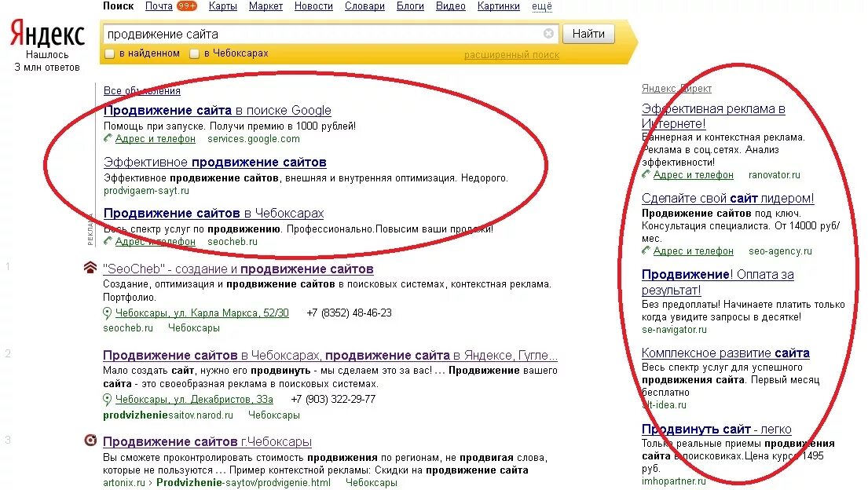Click the Найти search button

click(588, 34)
